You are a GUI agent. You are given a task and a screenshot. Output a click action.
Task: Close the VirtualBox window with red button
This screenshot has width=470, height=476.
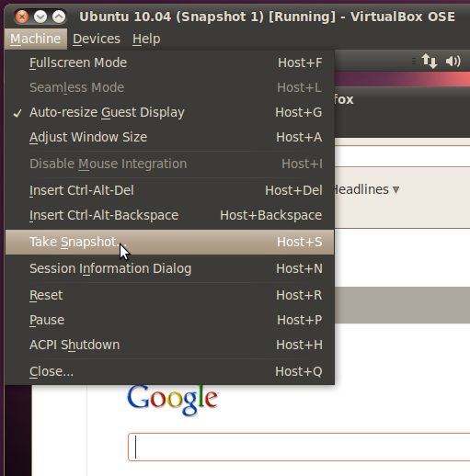[22, 17]
